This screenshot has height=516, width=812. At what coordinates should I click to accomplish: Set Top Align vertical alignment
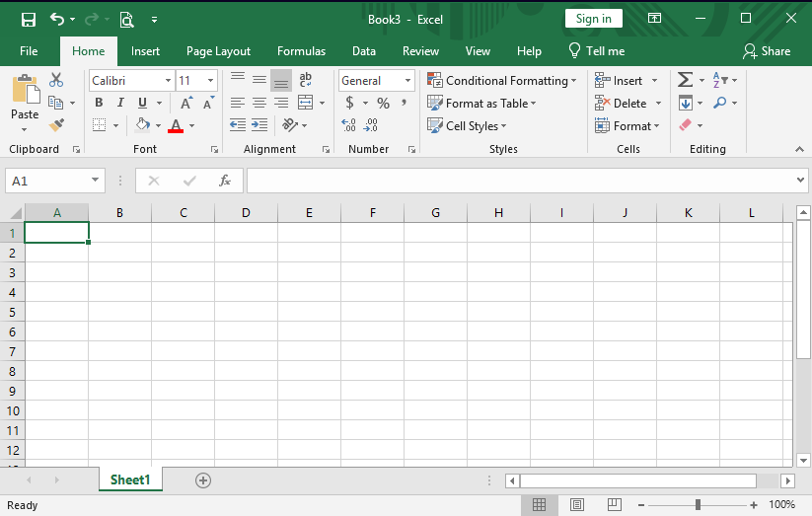pyautogui.click(x=238, y=80)
